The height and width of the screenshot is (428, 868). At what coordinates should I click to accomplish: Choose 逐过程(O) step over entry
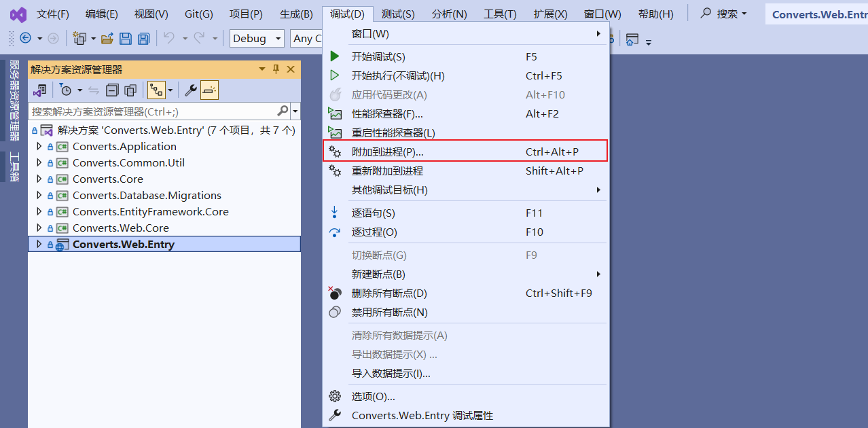tap(466, 232)
